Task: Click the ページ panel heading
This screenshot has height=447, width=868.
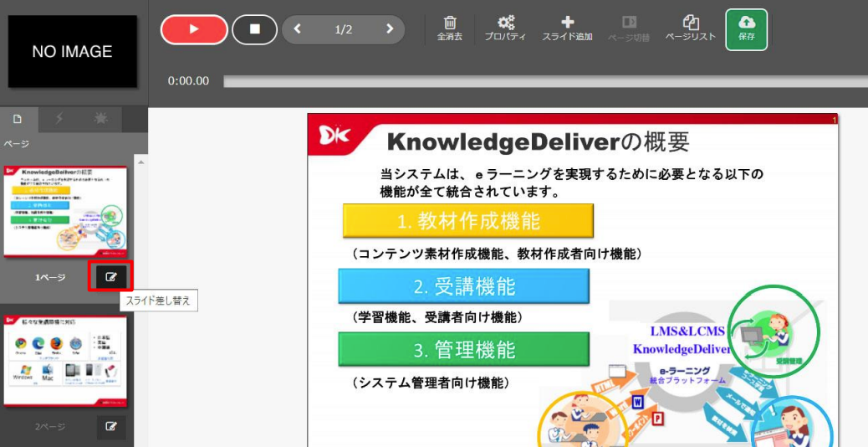Action: click(16, 144)
